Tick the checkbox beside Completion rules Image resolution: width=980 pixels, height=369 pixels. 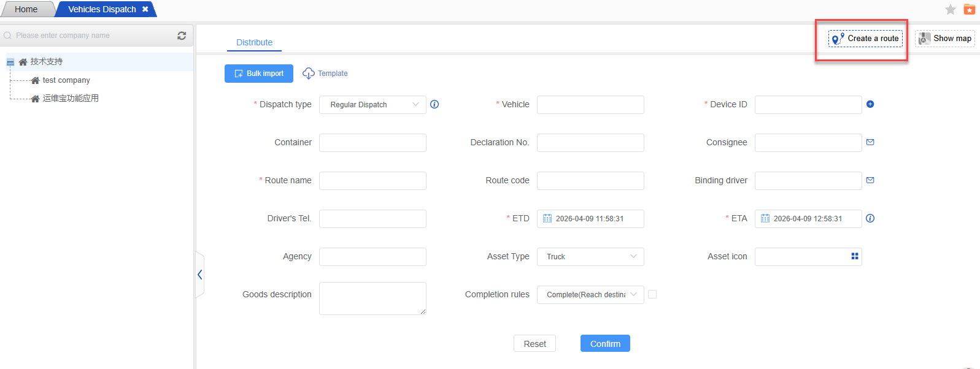click(652, 294)
